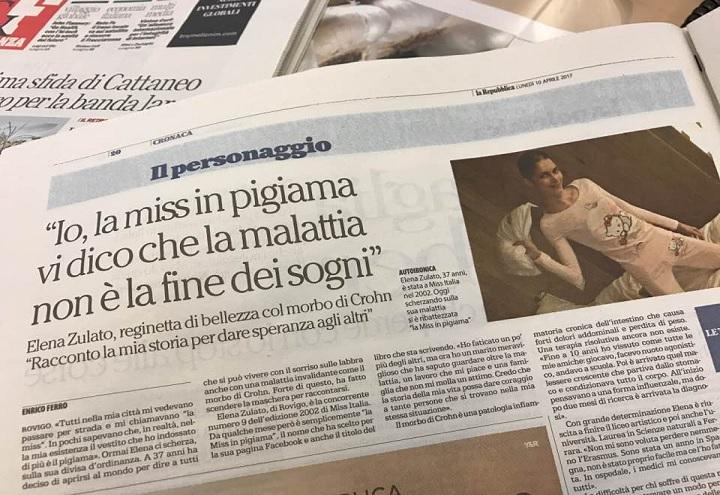Click the "CRONACA" section label
Screen dimensions: 720x495
(171, 138)
